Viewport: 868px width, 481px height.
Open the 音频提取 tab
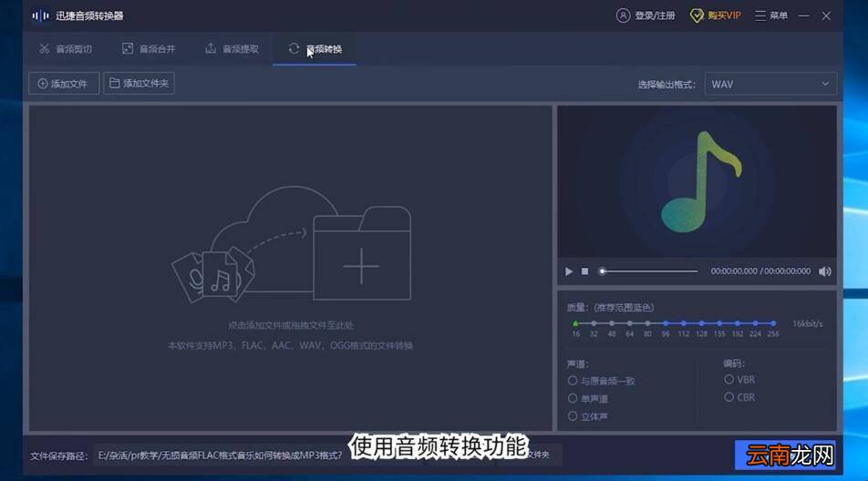tap(232, 49)
